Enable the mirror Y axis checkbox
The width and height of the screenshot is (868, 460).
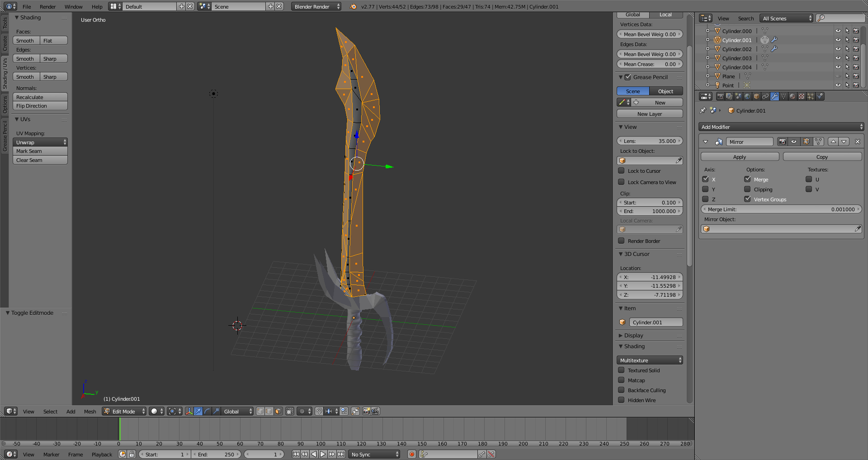(x=705, y=189)
